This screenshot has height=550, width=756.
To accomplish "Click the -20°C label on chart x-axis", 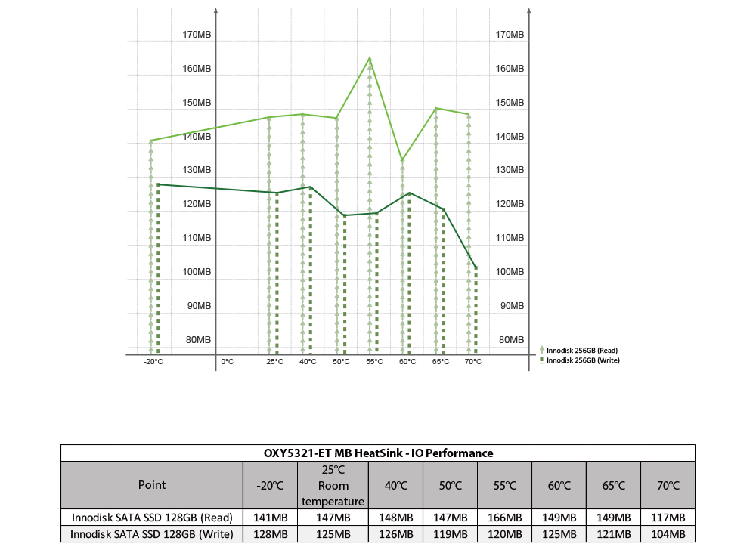I will pyautogui.click(x=153, y=362).
